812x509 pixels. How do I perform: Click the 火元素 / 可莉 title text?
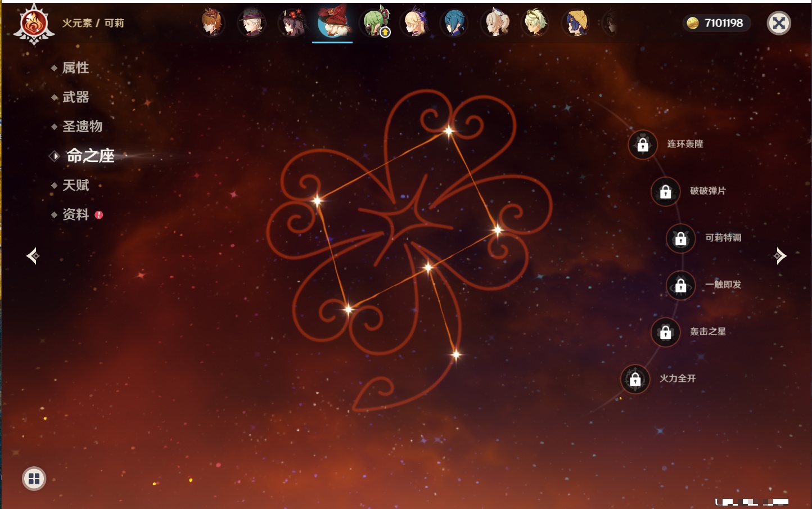pos(93,23)
